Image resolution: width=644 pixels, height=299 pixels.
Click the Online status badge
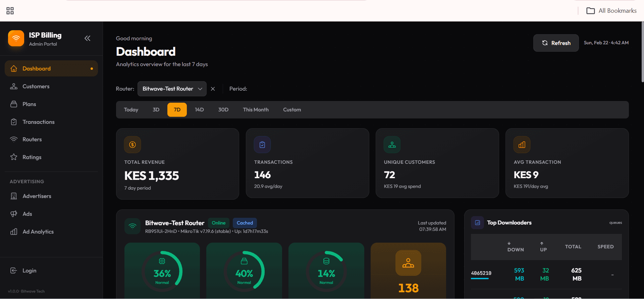(219, 223)
